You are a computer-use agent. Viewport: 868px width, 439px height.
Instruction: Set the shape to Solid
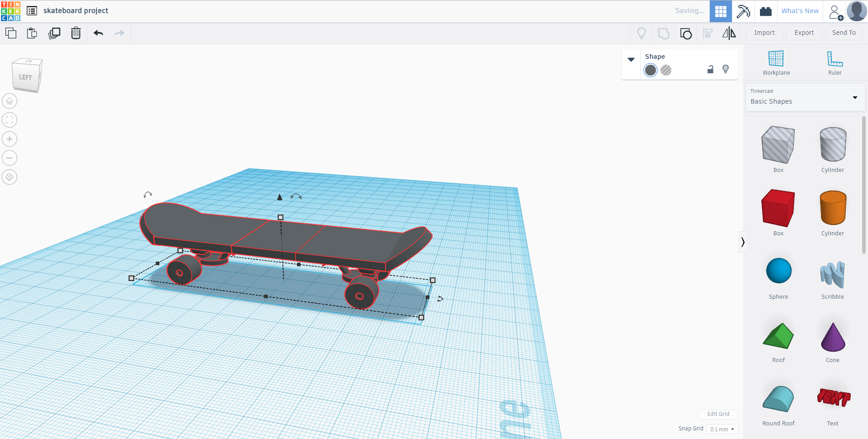click(651, 70)
